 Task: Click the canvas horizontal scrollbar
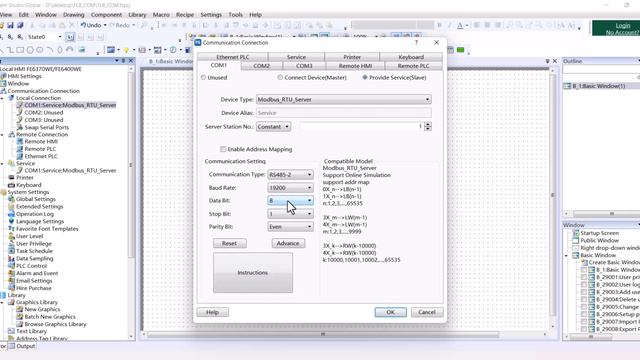(x=323, y=334)
